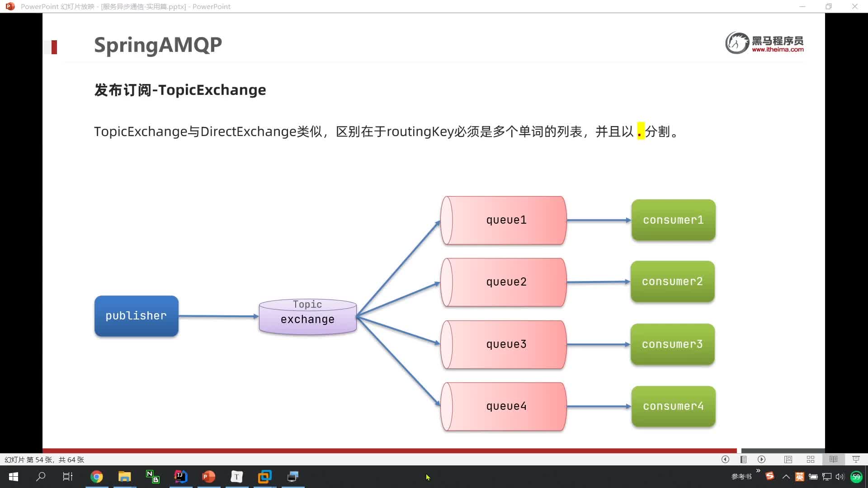The height and width of the screenshot is (488, 868).
Task: Open Task View on the taskbar
Action: point(68,477)
